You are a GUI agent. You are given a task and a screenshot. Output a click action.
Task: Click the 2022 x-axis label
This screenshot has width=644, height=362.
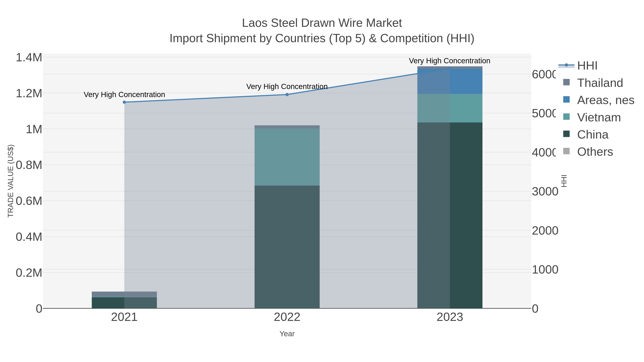point(287,317)
